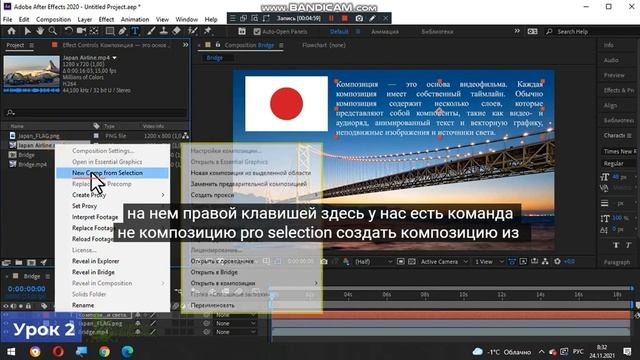This screenshot has width=640, height=360.
Task: Select the Hand tool
Action: [40, 31]
